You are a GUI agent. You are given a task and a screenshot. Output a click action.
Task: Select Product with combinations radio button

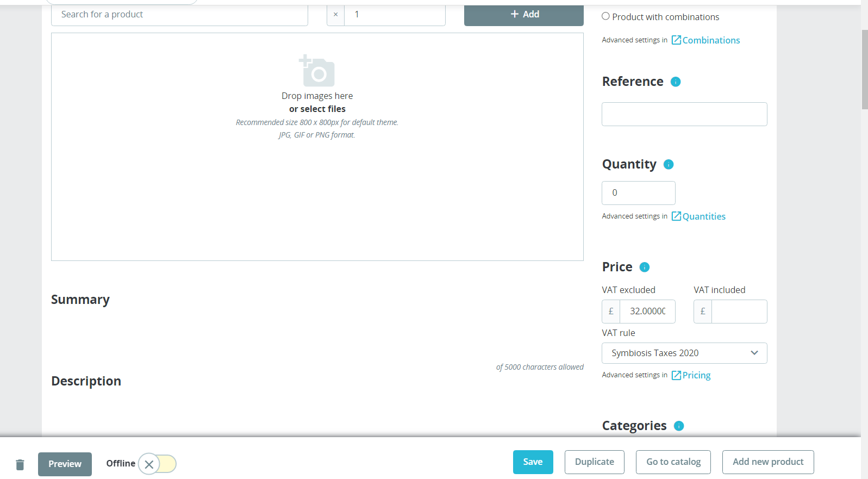(x=605, y=16)
